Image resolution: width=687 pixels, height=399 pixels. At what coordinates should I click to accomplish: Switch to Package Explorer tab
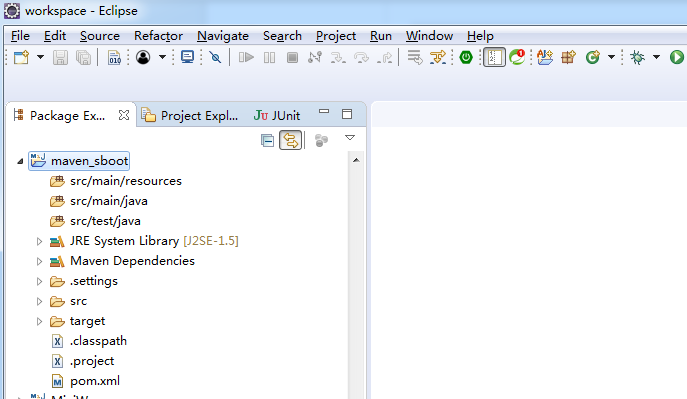[x=67, y=116]
